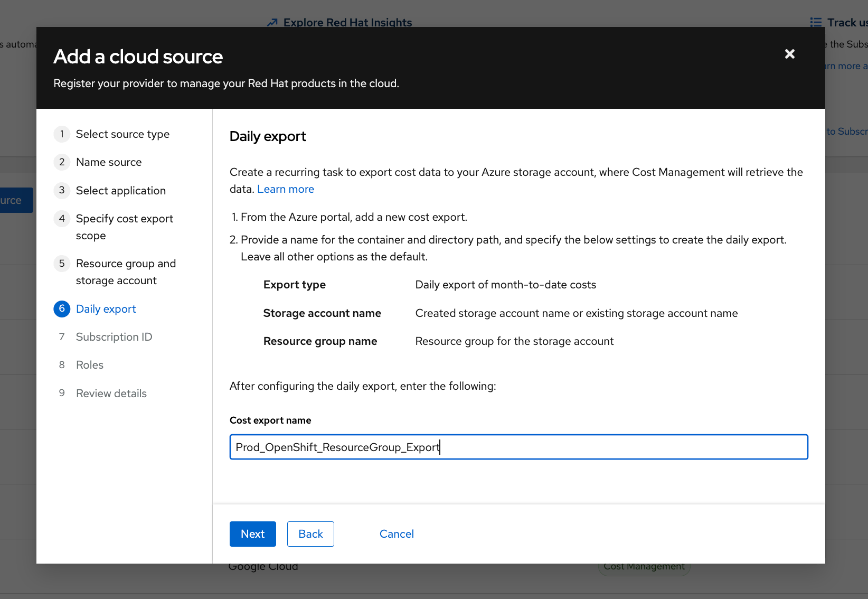The width and height of the screenshot is (868, 599).
Task: Close the Add a cloud source dialog
Action: [x=789, y=54]
